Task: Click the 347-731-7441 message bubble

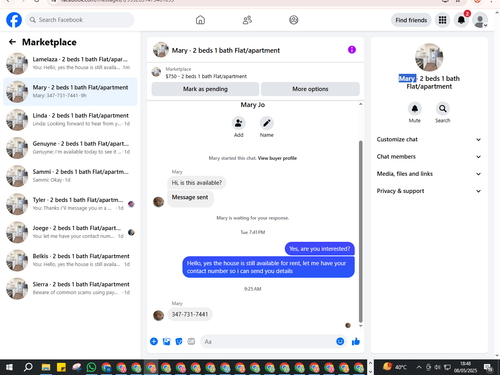Action: [190, 314]
